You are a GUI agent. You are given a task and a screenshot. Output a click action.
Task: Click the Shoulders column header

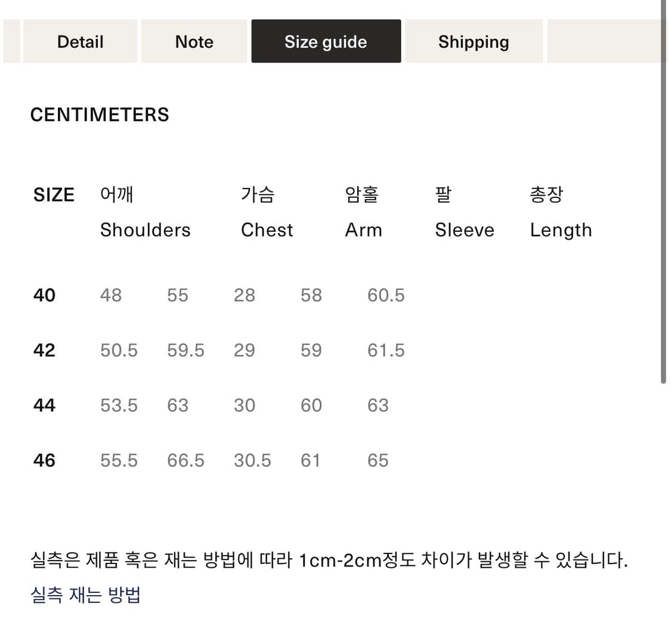(145, 230)
